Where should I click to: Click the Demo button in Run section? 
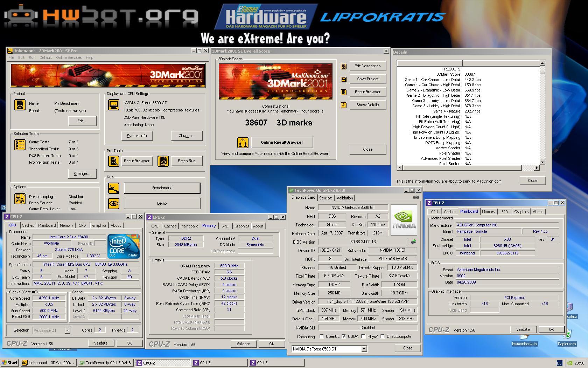coord(162,203)
